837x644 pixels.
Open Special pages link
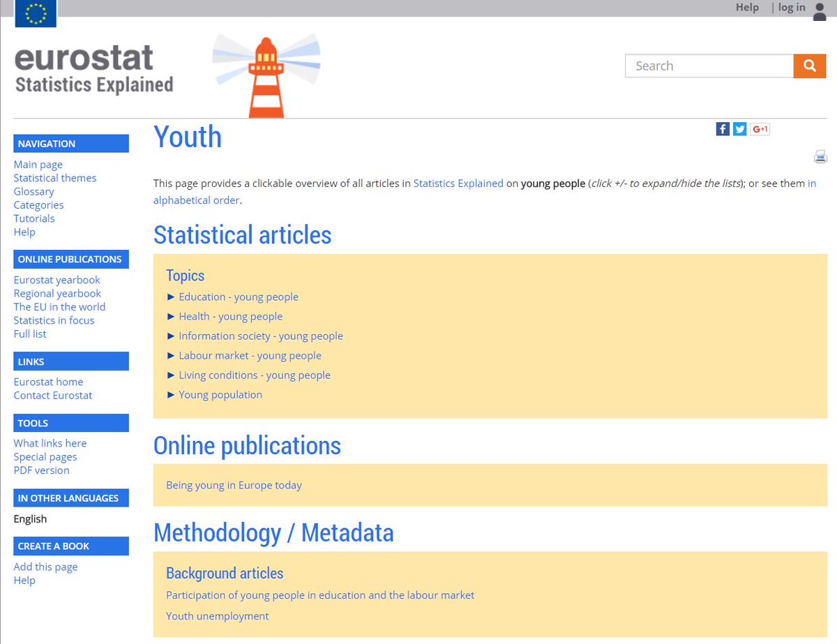tap(45, 457)
